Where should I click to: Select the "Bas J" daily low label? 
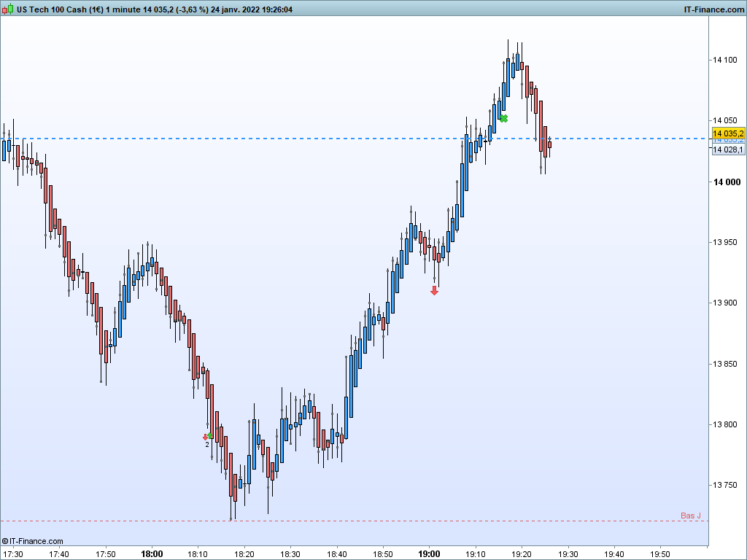pyautogui.click(x=690, y=516)
